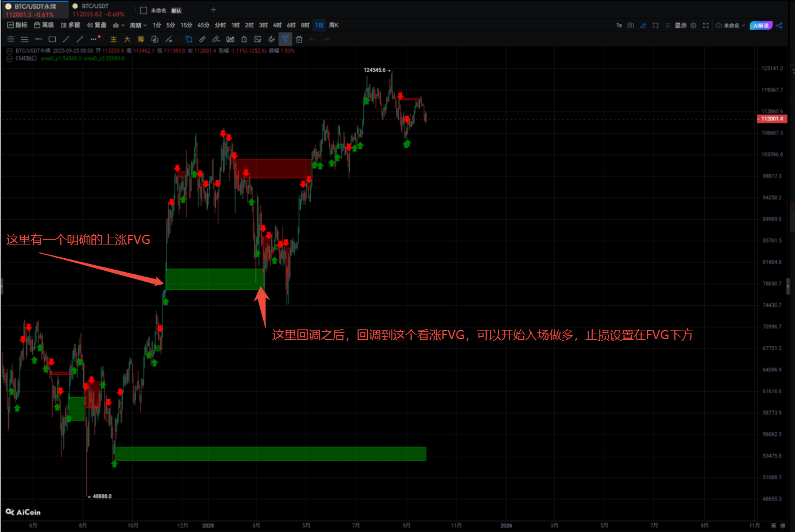Click the 主 main-force indicator button
Image resolution: width=795 pixels, height=532 pixels.
coord(113,40)
